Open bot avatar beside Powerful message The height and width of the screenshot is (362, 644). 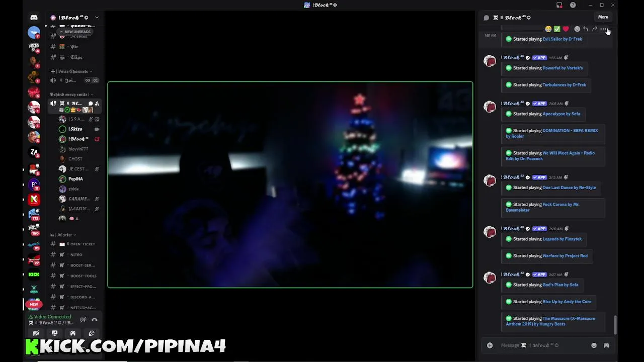490,61
